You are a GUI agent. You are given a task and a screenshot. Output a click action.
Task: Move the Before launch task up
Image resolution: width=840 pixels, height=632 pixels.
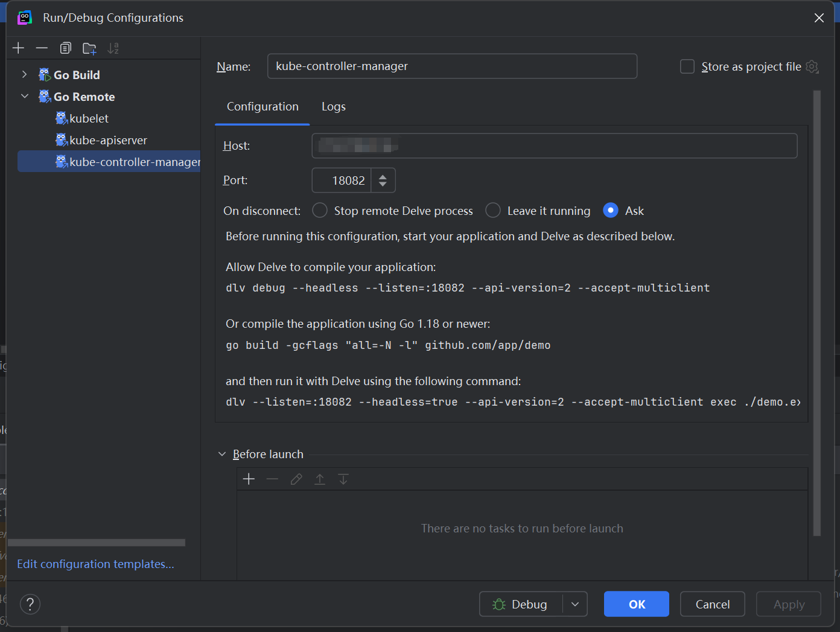tap(320, 479)
